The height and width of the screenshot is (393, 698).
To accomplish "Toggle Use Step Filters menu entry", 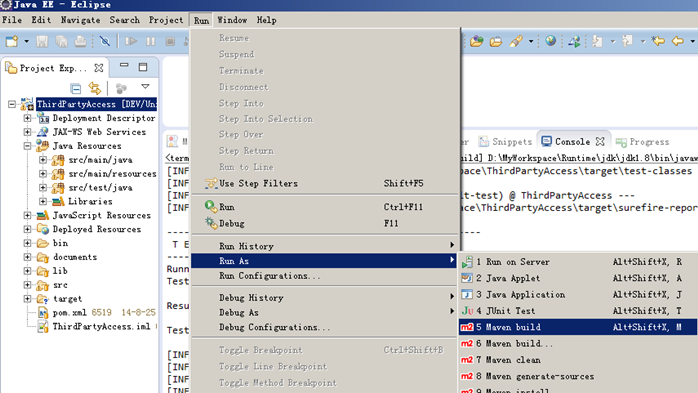I will point(325,183).
